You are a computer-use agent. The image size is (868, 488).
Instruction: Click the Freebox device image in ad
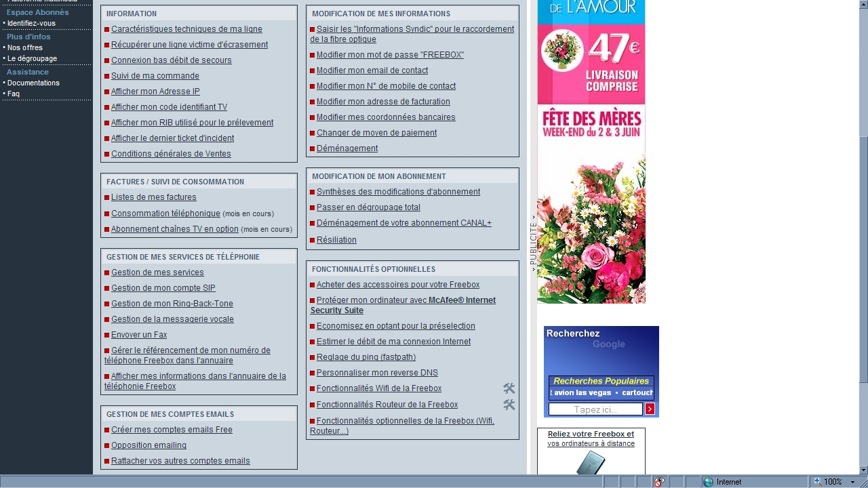pos(590,463)
